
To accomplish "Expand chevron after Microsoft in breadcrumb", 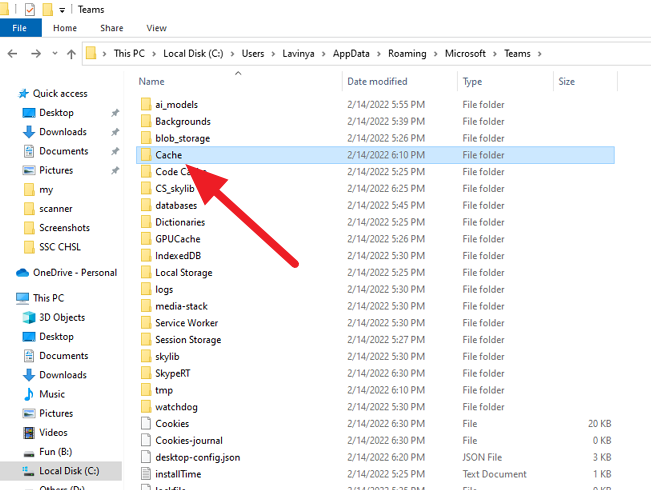I will [x=495, y=54].
